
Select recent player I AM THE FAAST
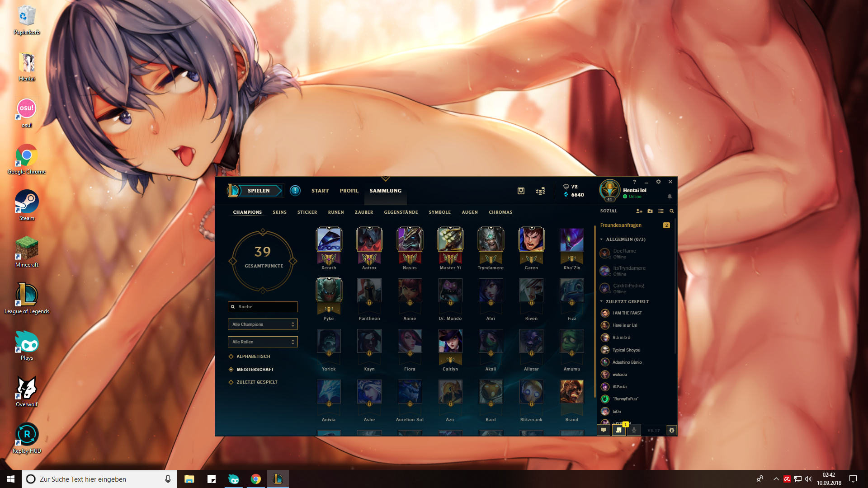(635, 313)
